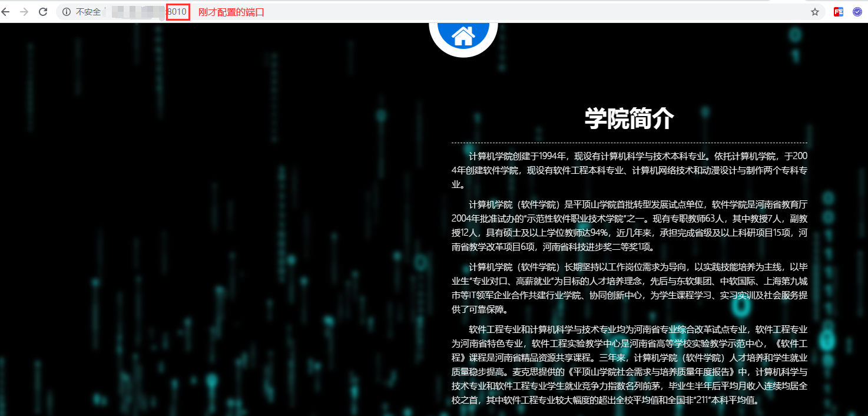Click the 学院简介 page heading
This screenshot has height=416, width=868.
tap(628, 118)
